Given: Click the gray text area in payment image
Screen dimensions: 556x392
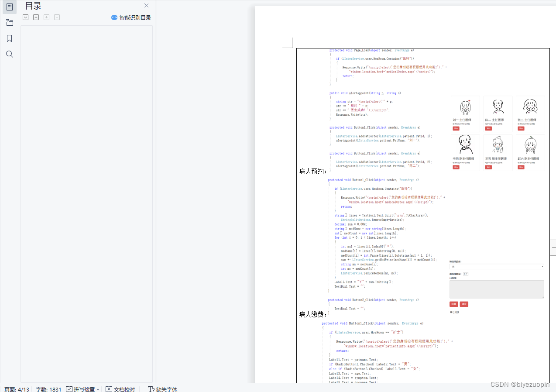Looking at the screenshot, I should coord(497,289).
